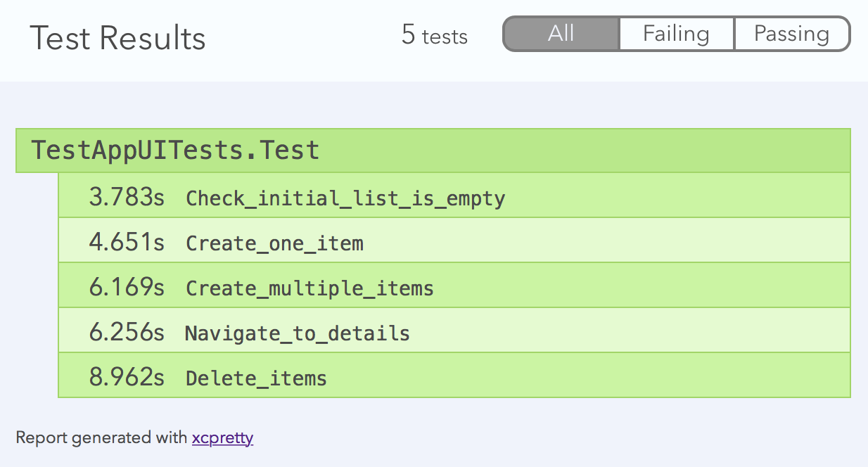Viewport: 868px width, 467px height.
Task: Click the Delete_items test name
Action: (256, 378)
